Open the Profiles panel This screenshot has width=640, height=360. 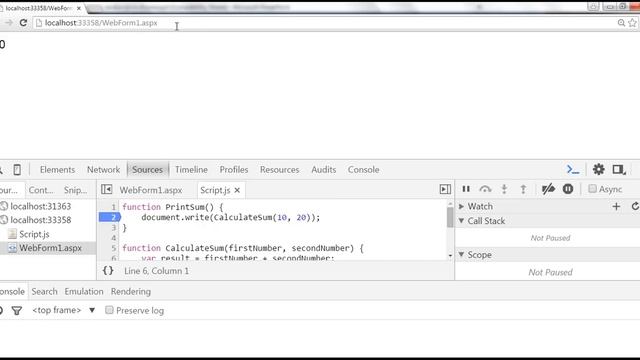(x=233, y=169)
